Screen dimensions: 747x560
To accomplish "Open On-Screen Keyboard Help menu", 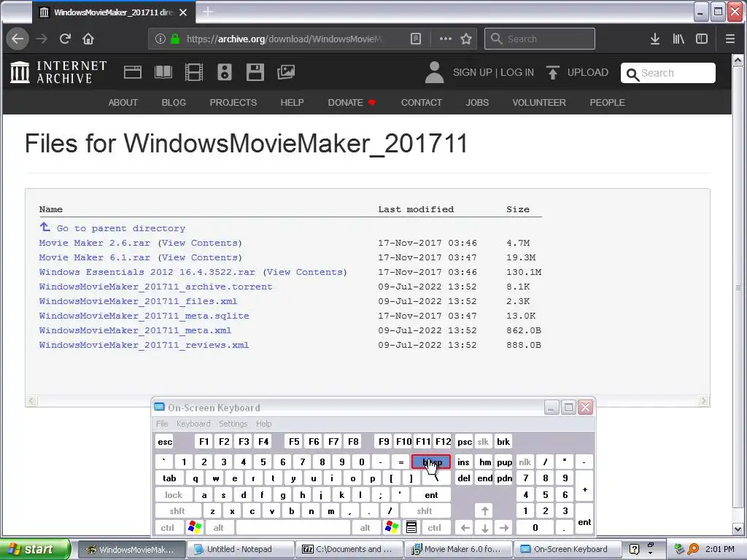I will (x=263, y=424).
